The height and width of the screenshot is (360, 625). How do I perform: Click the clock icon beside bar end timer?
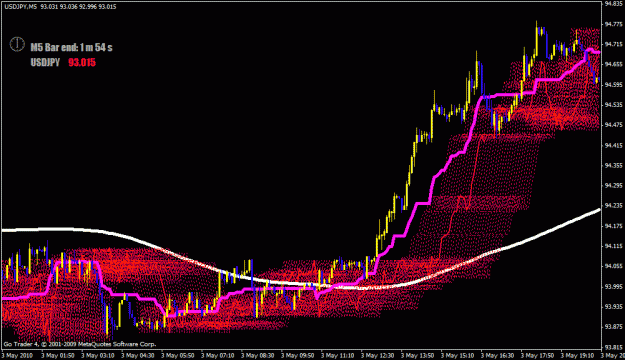tap(17, 44)
